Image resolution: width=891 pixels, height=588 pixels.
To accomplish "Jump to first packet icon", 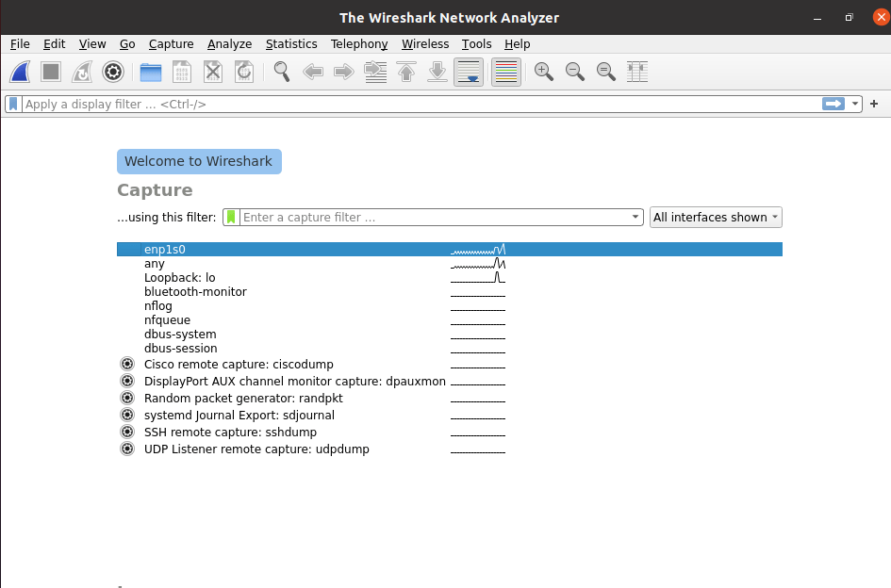I will coord(406,73).
